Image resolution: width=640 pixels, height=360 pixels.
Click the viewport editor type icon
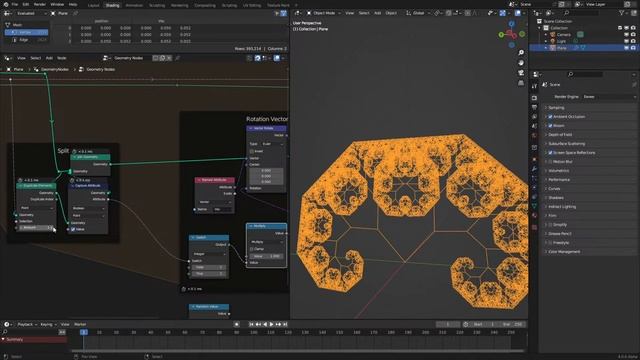[x=298, y=13]
